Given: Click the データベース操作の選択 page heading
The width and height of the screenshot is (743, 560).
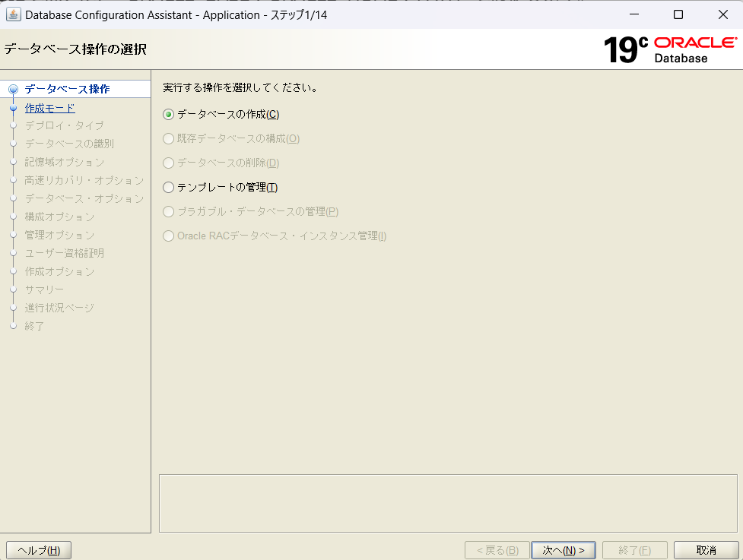Looking at the screenshot, I should tap(75, 49).
